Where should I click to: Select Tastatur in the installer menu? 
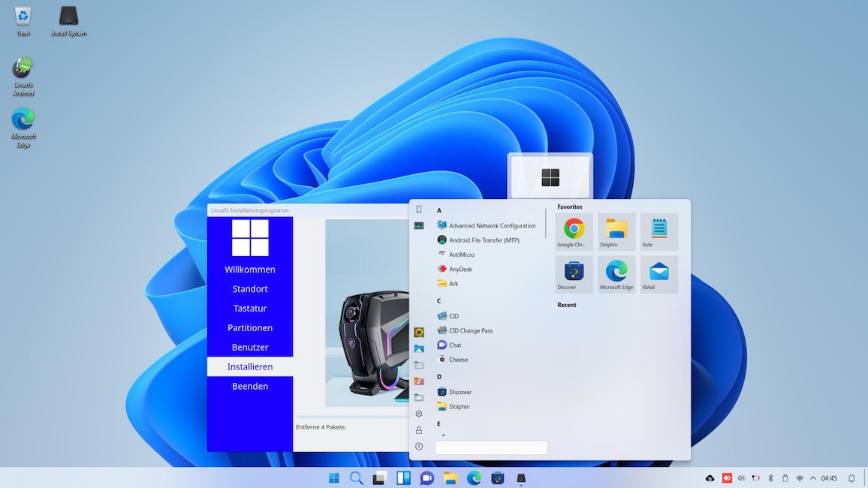[250, 308]
